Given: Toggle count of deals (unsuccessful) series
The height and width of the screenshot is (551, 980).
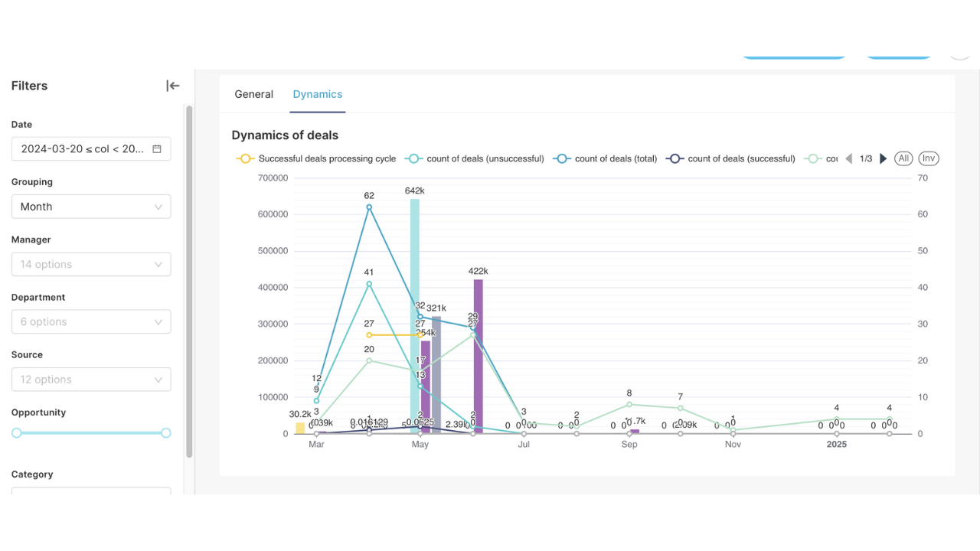Looking at the screenshot, I should coord(475,158).
